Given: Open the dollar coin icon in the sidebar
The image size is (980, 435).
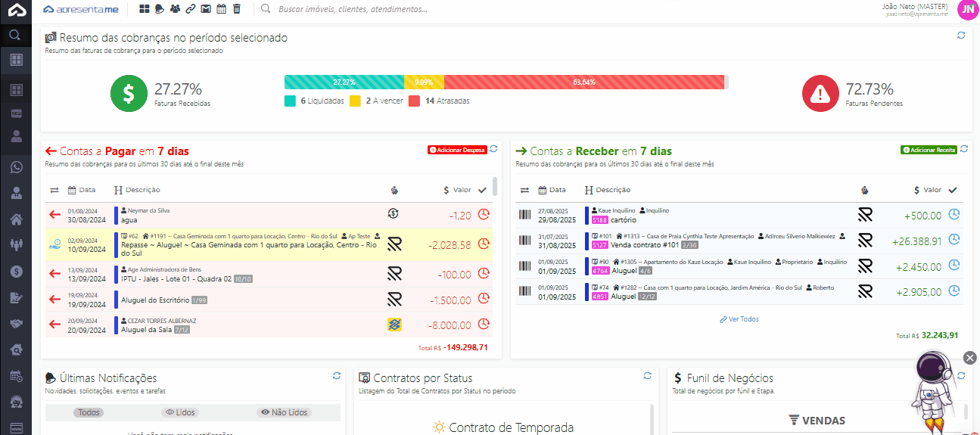Looking at the screenshot, I should (16, 271).
